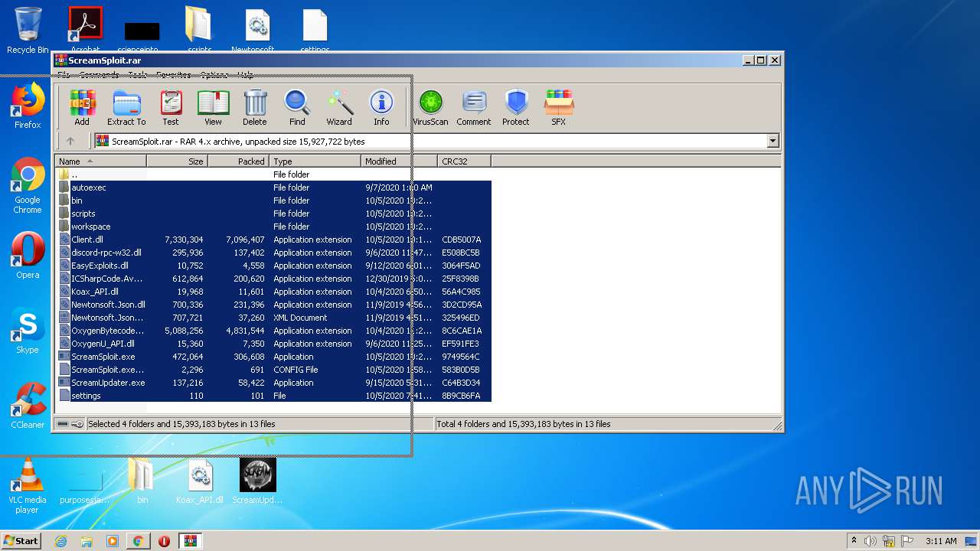Select the Newtonsoft.Json.dll file row
The width and height of the screenshot is (980, 551).
273,305
